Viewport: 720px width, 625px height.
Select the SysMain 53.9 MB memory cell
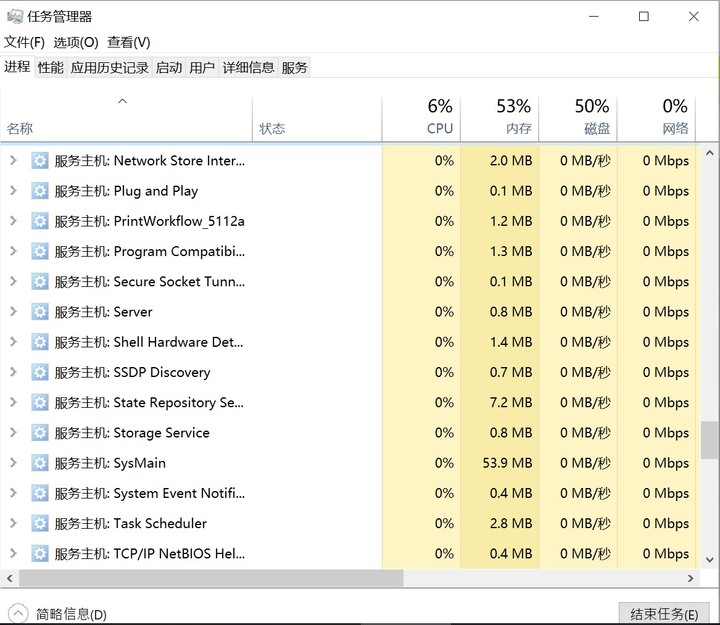pyautogui.click(x=500, y=463)
